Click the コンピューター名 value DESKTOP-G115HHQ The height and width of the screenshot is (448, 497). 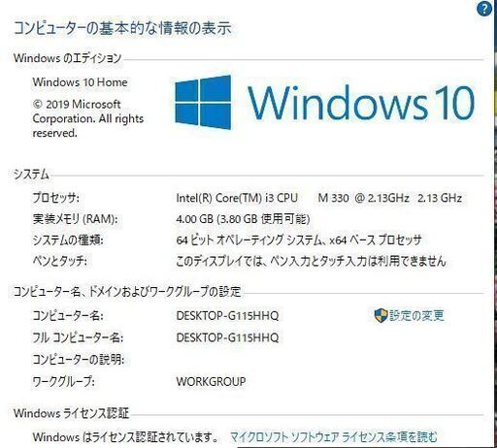(x=227, y=315)
